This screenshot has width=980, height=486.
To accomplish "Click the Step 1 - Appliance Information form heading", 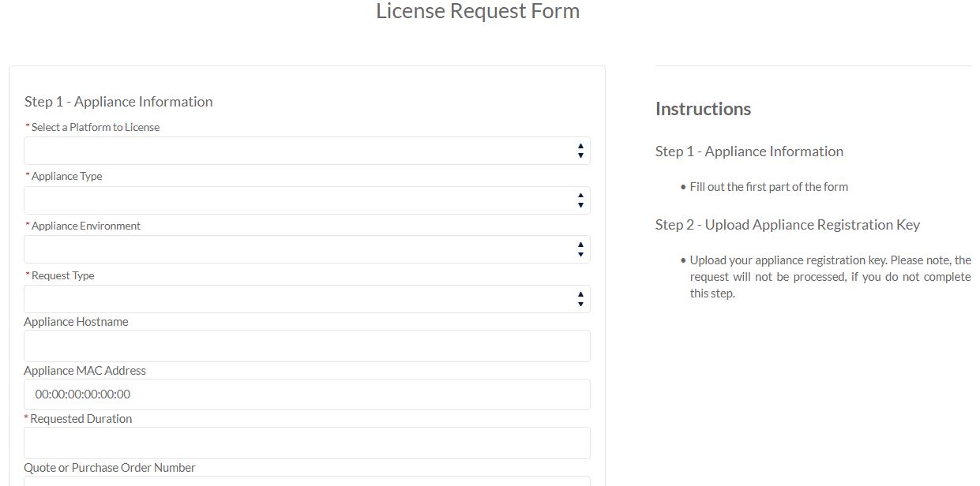I will 118,102.
